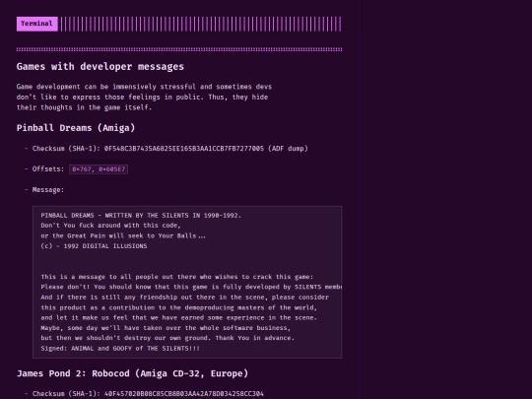
Task: Click the line 'and let it make us feel'
Action: point(178,317)
